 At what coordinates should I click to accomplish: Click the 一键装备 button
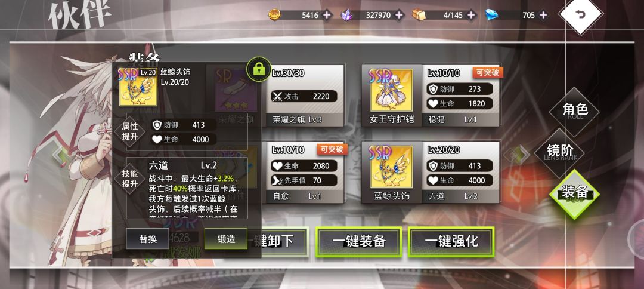point(358,241)
